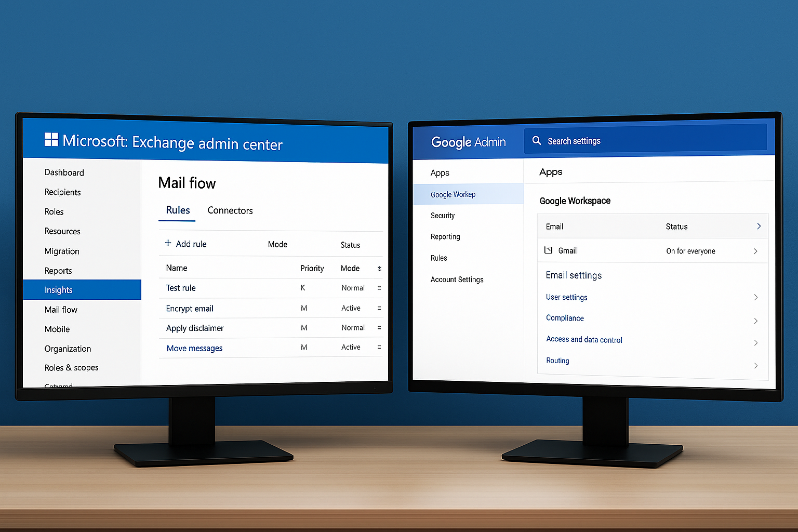
Task: Click the Microsoft logo in Exchange header
Action: (x=51, y=139)
